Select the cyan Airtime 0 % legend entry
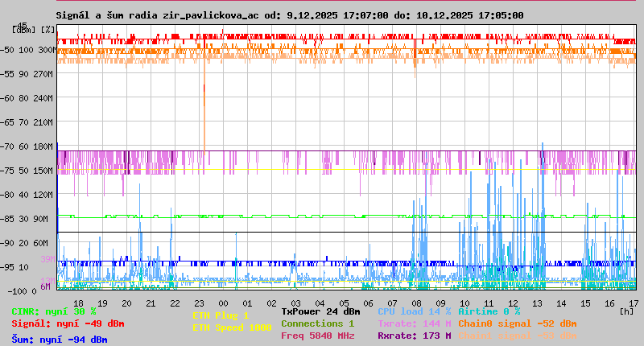The image size is (644, 346). [x=489, y=311]
